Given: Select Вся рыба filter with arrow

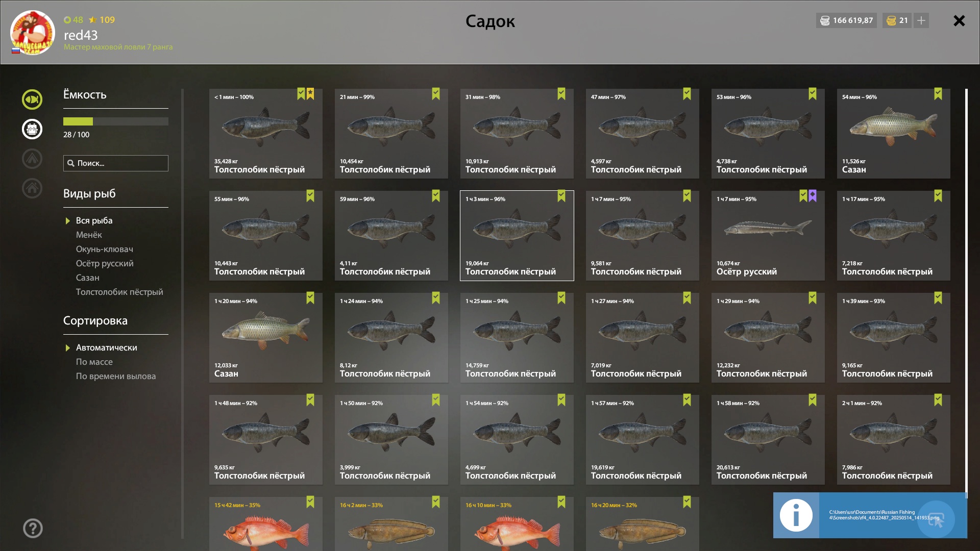Looking at the screenshot, I should 94,220.
